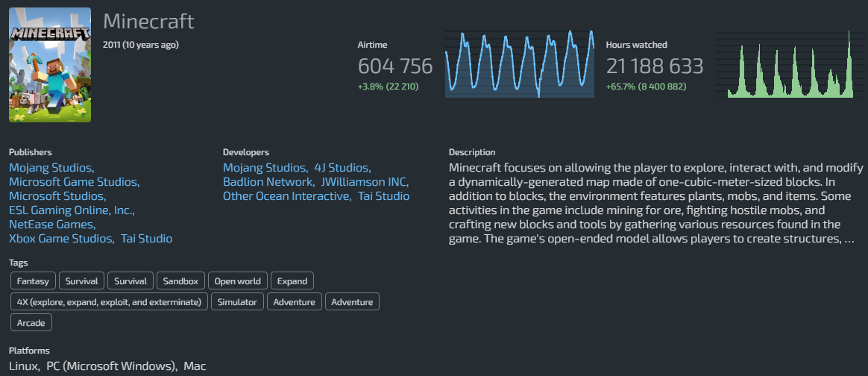Open the JWilliamson INC developer link
Image resolution: width=868 pixels, height=376 pixels.
coord(365,181)
